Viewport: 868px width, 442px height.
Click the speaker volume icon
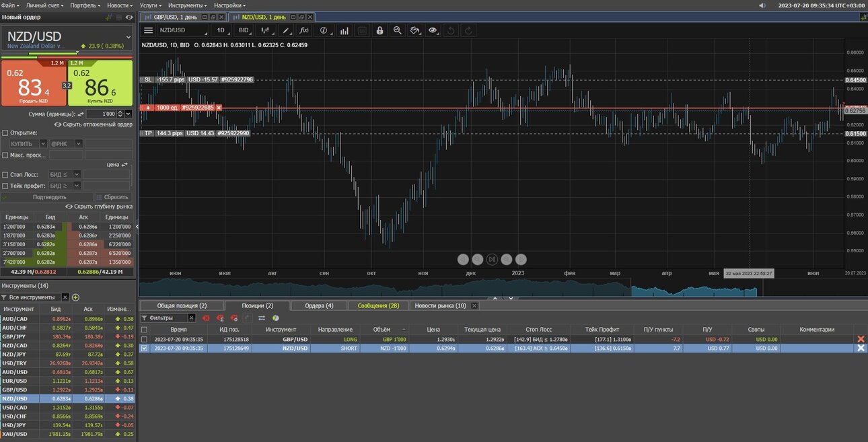click(762, 5)
